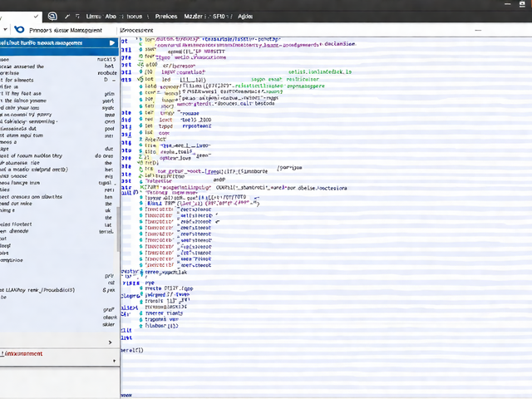
Task: Expand the right chevron at left panel bottom
Action: pos(110,342)
